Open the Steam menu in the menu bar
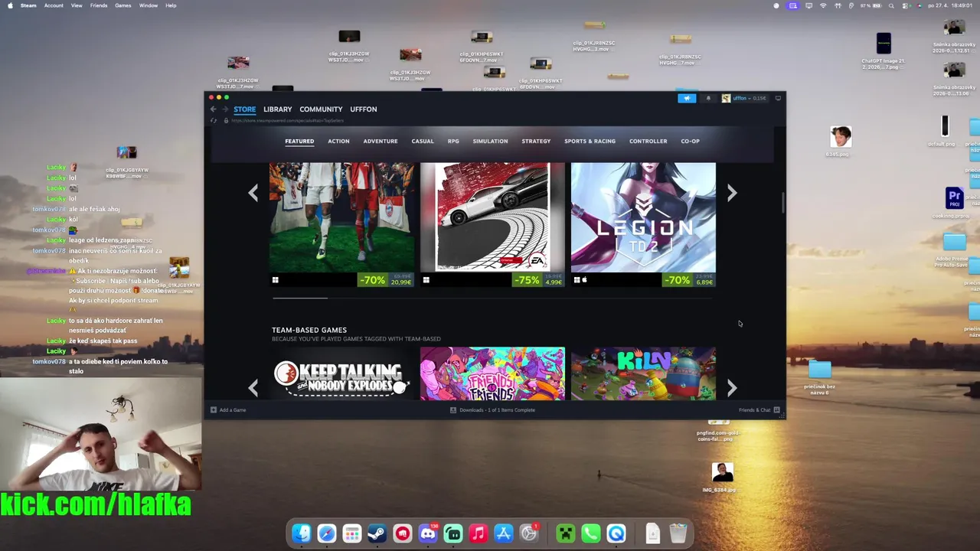This screenshot has height=551, width=980. 28,5
